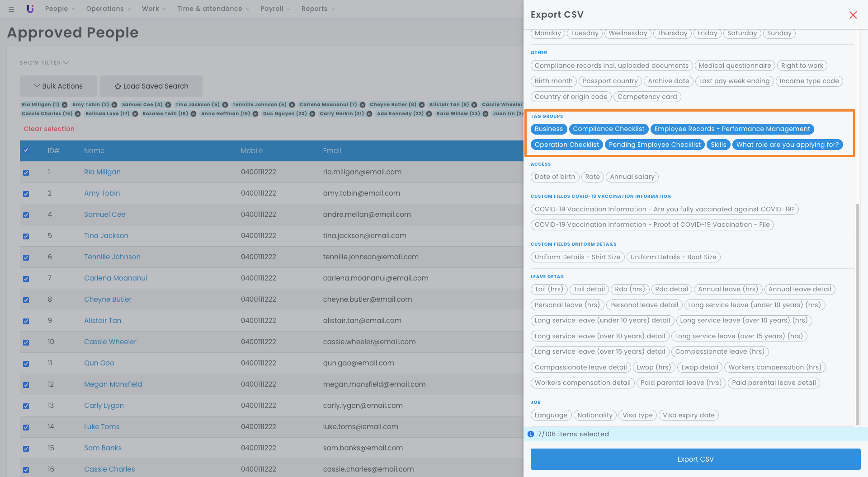Open the Reports menu
Screen dimensions: 868x477
(318, 9)
